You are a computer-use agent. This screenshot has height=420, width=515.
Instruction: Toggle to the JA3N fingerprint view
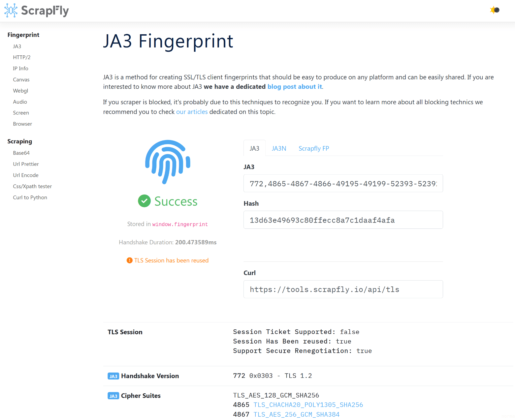pos(279,148)
